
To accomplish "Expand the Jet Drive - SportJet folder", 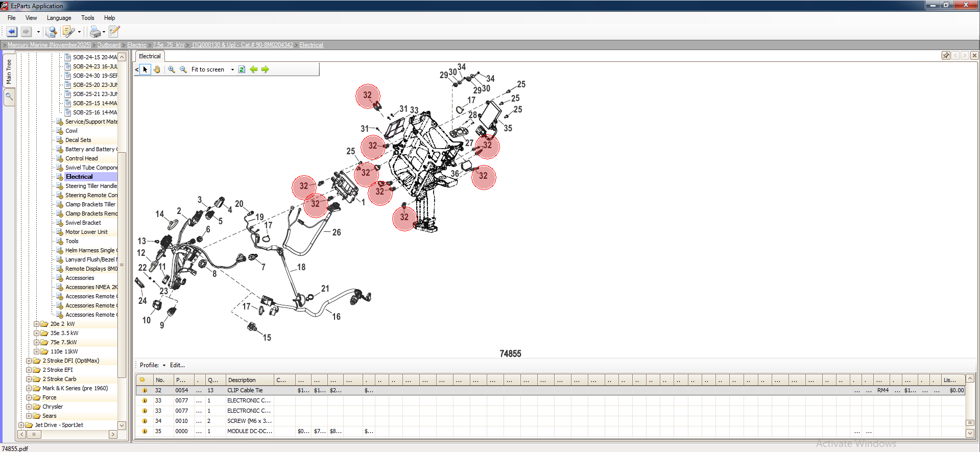I will pos(21,425).
